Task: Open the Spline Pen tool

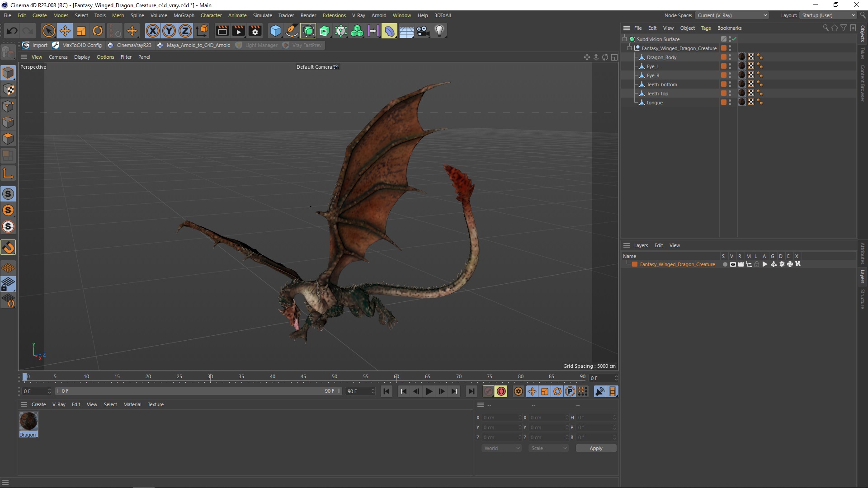Action: pos(292,31)
